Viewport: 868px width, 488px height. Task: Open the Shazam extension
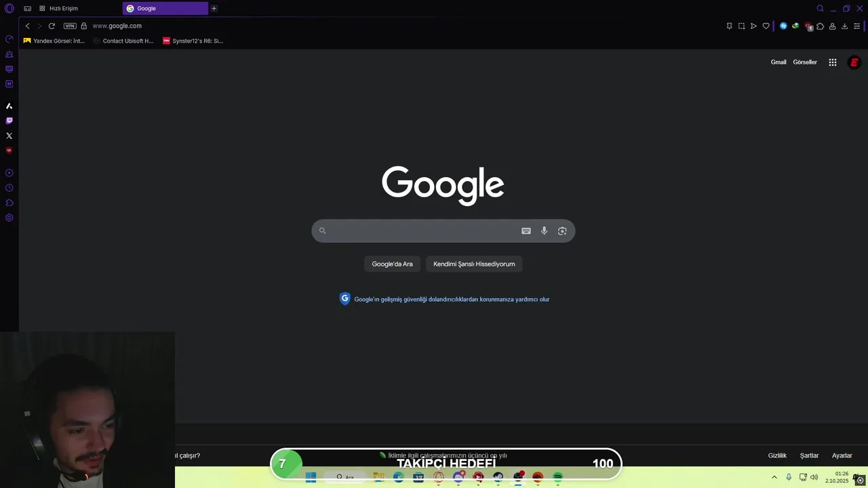pyautogui.click(x=783, y=26)
